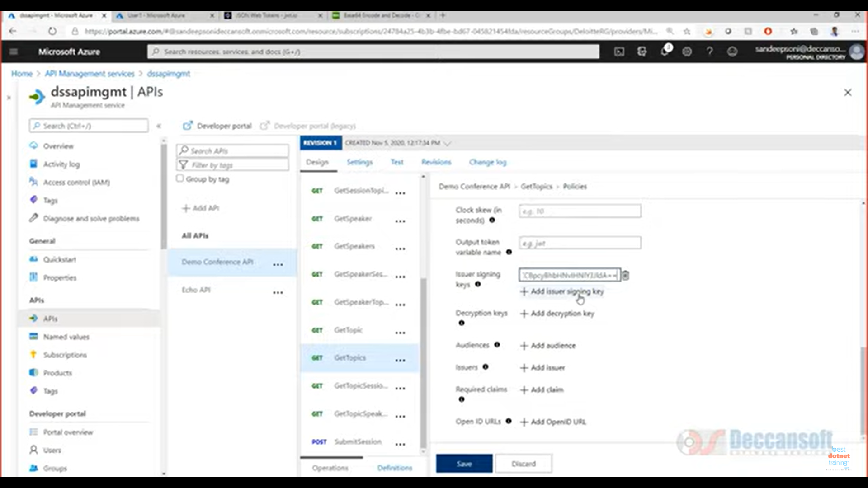Select the Operations tab
This screenshot has height=488, width=868.
(330, 468)
